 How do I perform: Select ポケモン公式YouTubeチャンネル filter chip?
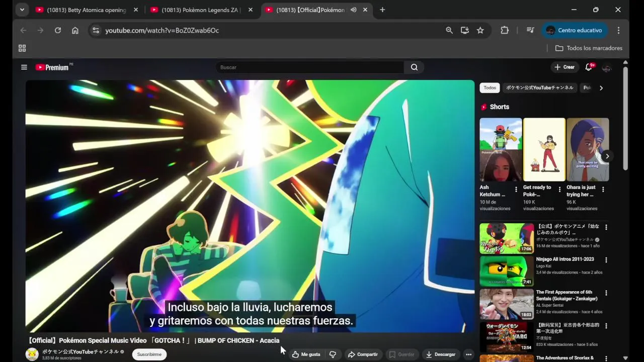coord(539,87)
